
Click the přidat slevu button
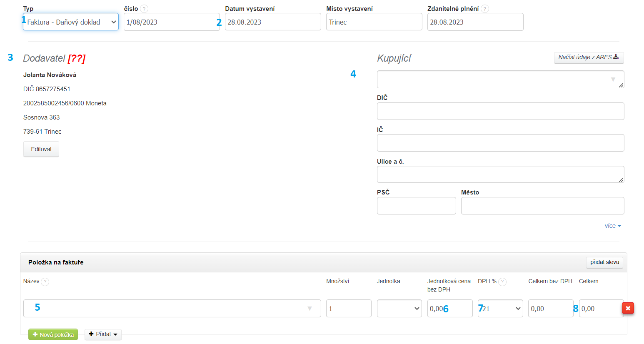click(x=604, y=262)
